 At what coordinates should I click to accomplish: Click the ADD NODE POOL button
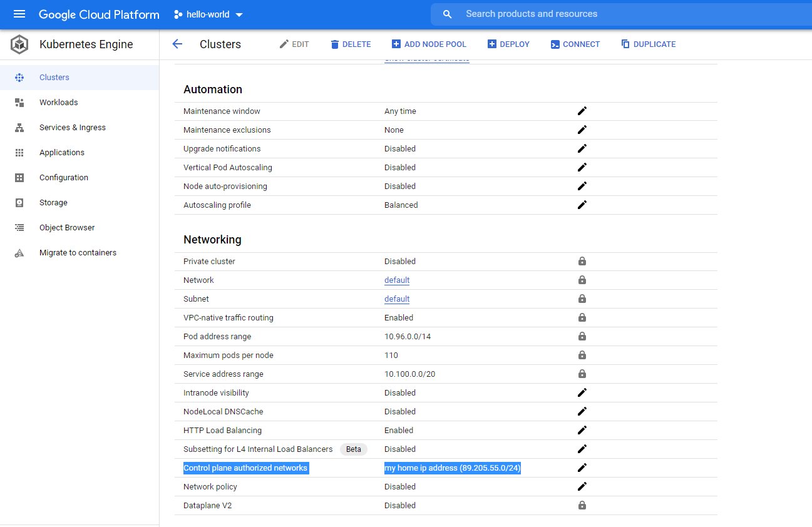[x=429, y=44]
